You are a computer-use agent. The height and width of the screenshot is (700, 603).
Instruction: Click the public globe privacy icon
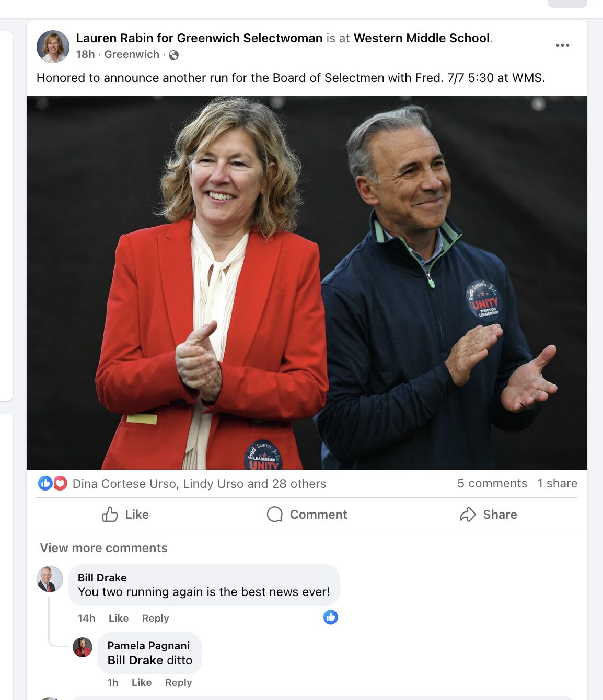(x=174, y=55)
